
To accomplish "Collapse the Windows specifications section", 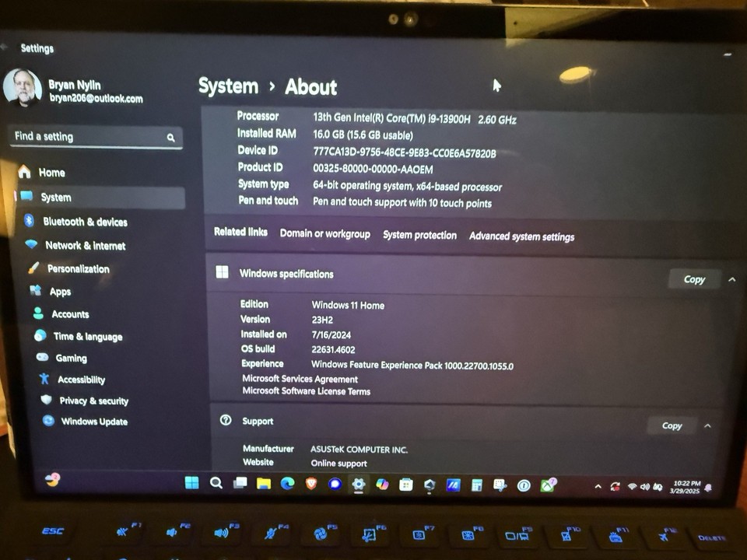I will pyautogui.click(x=731, y=278).
